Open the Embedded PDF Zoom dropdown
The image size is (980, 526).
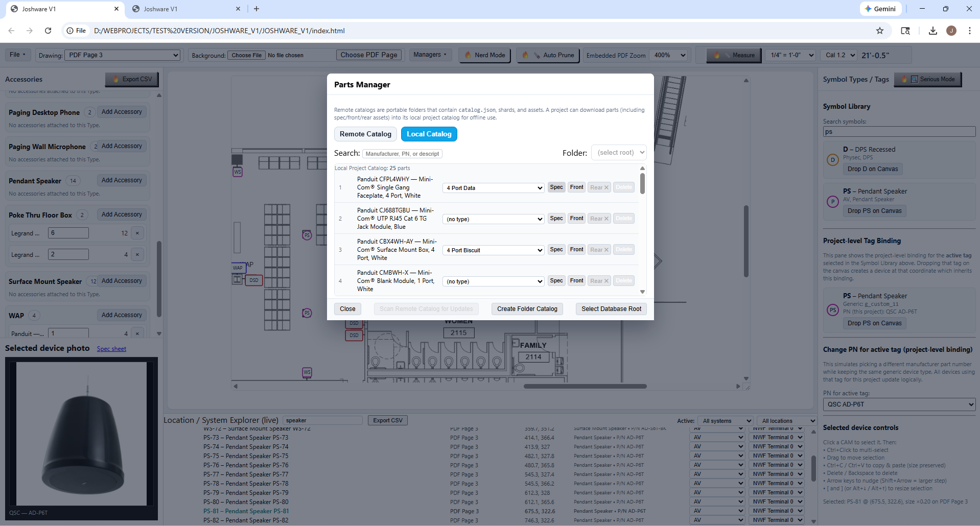tap(669, 55)
